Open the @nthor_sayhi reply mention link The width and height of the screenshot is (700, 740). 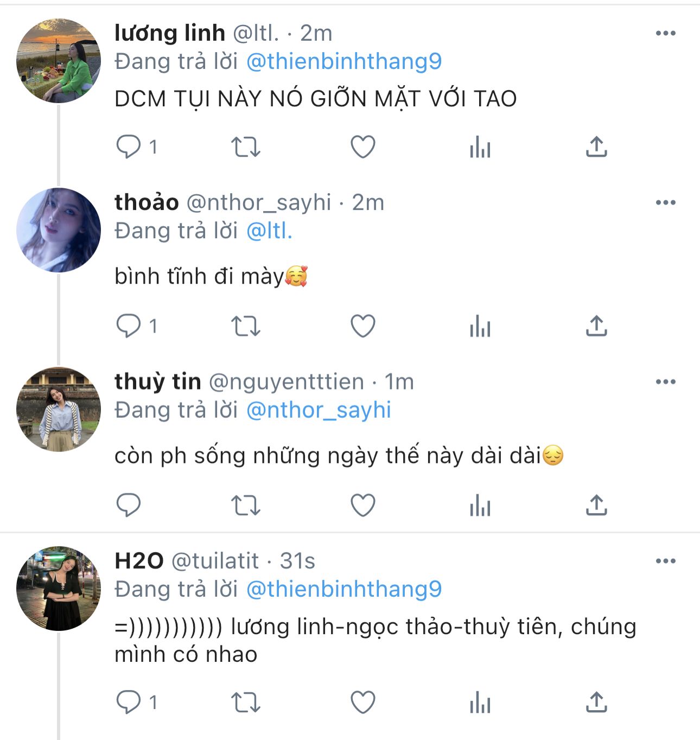pos(319,410)
